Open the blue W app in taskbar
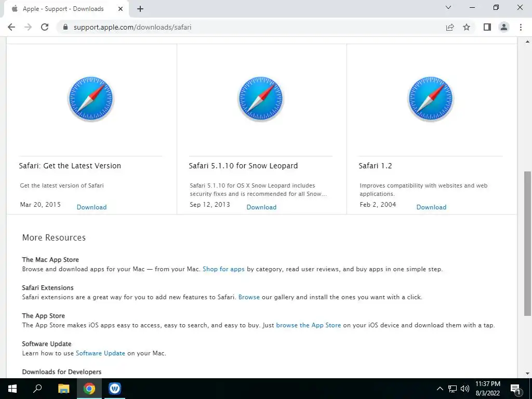This screenshot has width=532, height=399. 115,389
